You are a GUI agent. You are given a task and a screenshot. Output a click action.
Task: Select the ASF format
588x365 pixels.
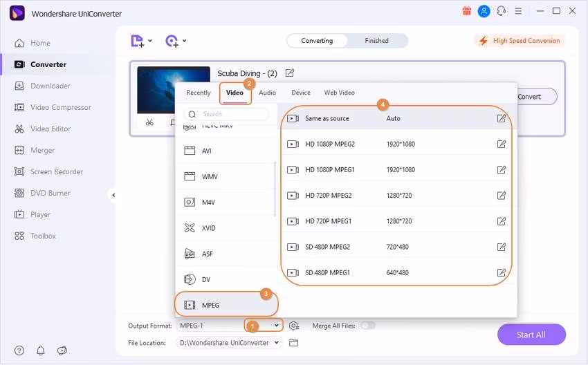point(226,254)
